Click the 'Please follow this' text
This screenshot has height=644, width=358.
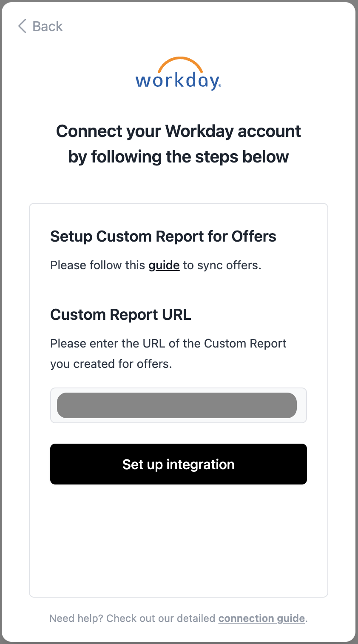click(x=98, y=265)
